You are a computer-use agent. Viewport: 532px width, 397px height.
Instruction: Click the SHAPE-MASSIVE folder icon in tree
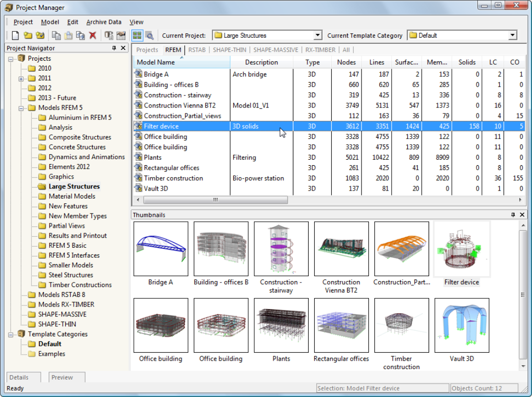(31, 314)
